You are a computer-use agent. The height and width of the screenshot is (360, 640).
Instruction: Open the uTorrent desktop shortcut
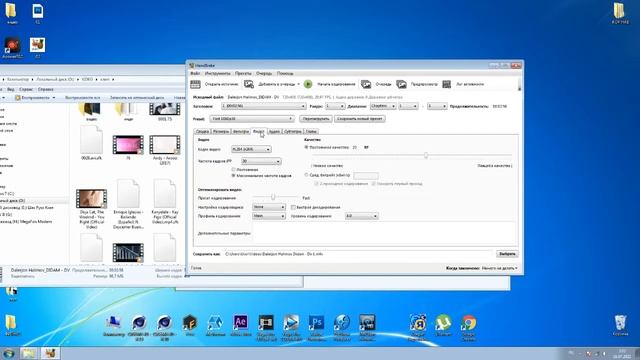tap(443, 322)
